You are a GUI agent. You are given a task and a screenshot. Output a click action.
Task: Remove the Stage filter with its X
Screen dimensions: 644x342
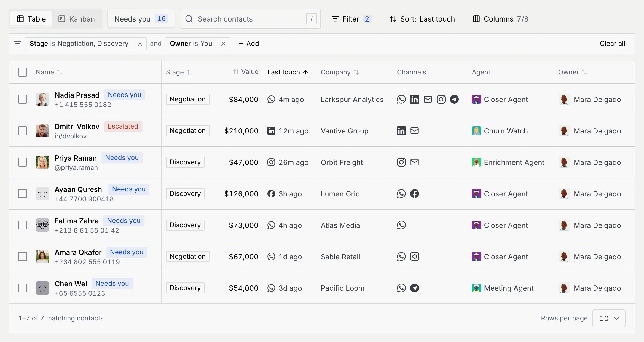click(x=140, y=44)
